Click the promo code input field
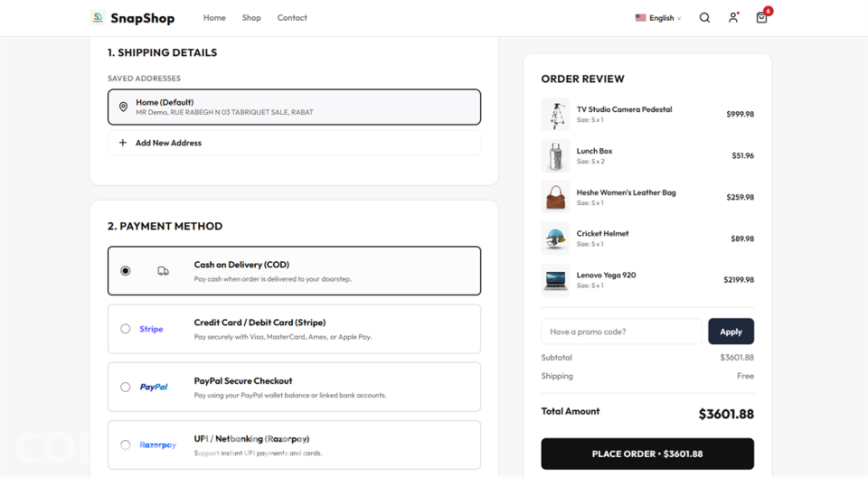Viewport: 868px width, 477px height. 621,332
